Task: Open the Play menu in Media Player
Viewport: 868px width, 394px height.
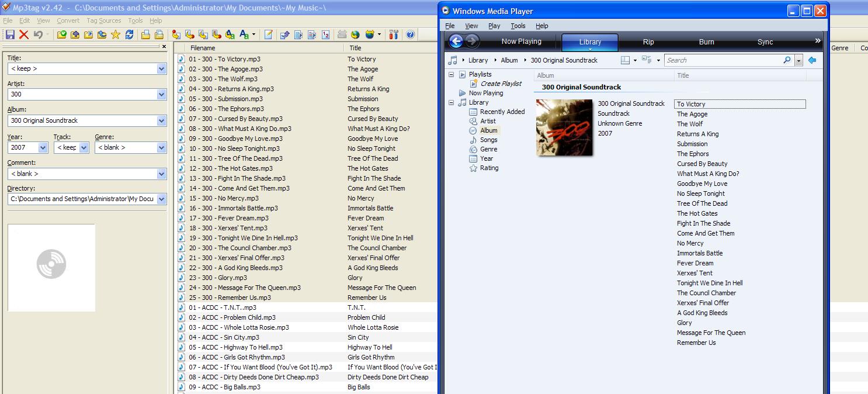Action: (494, 26)
